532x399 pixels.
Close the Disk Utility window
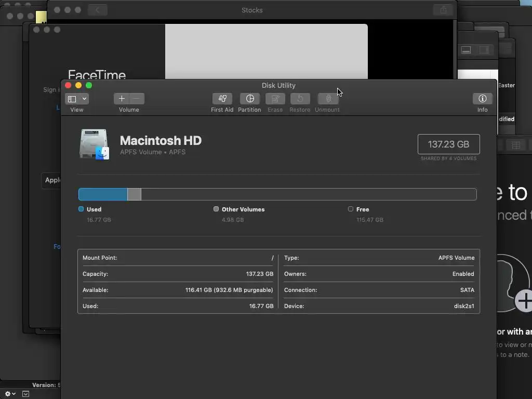pos(68,85)
